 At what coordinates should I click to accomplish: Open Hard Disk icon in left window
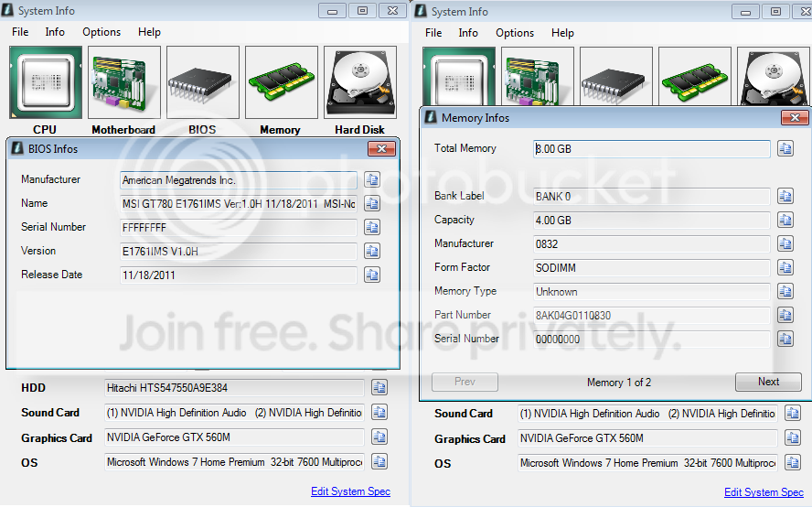pos(360,82)
